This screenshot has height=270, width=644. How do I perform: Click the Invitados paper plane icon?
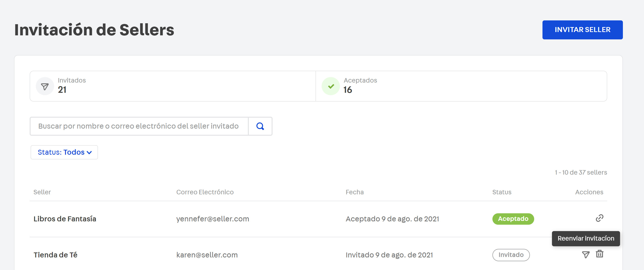tap(45, 87)
